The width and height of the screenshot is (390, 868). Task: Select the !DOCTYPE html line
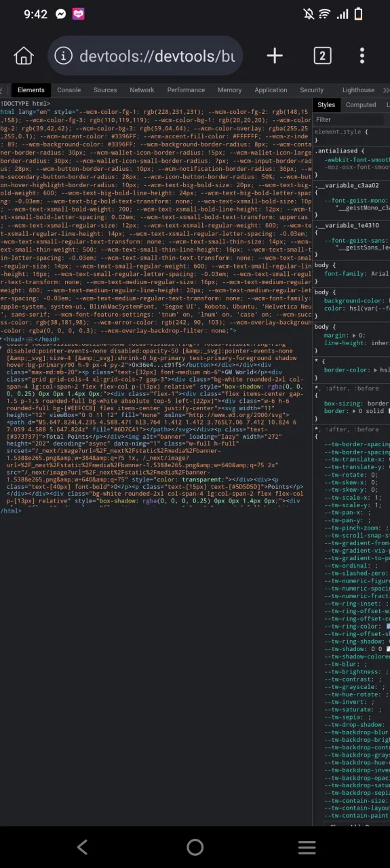click(25, 103)
